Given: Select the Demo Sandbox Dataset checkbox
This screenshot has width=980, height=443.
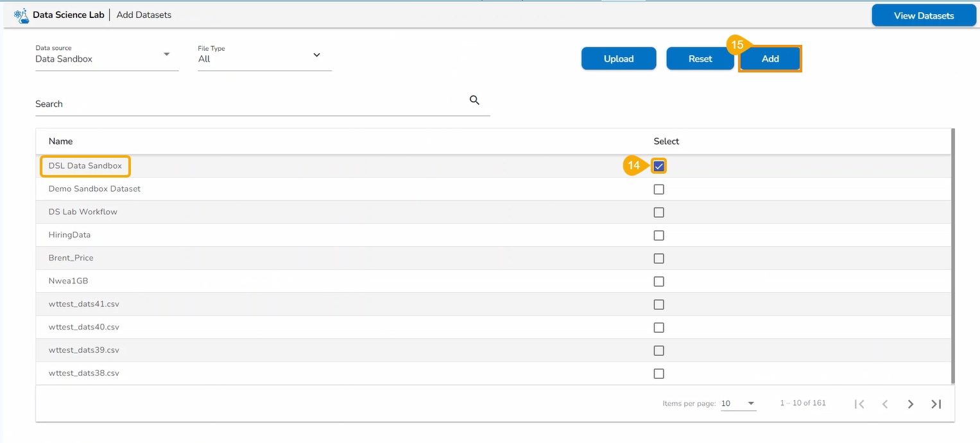Looking at the screenshot, I should [658, 189].
